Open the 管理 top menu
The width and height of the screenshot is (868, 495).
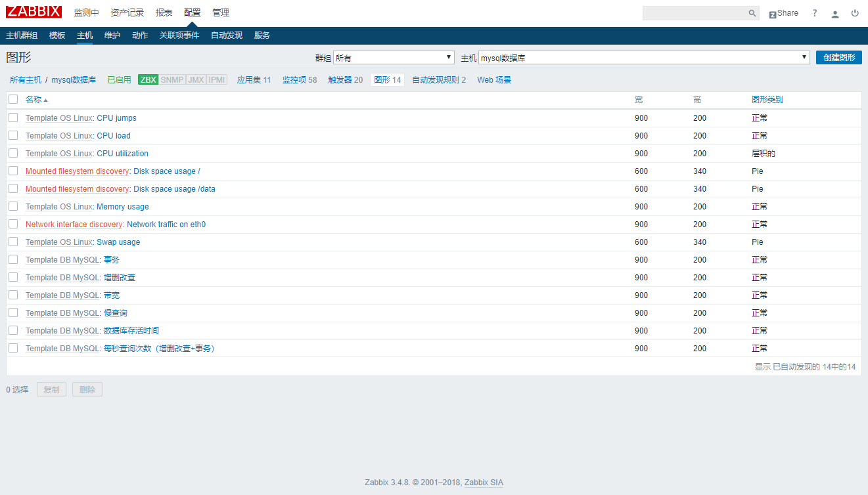tap(221, 13)
